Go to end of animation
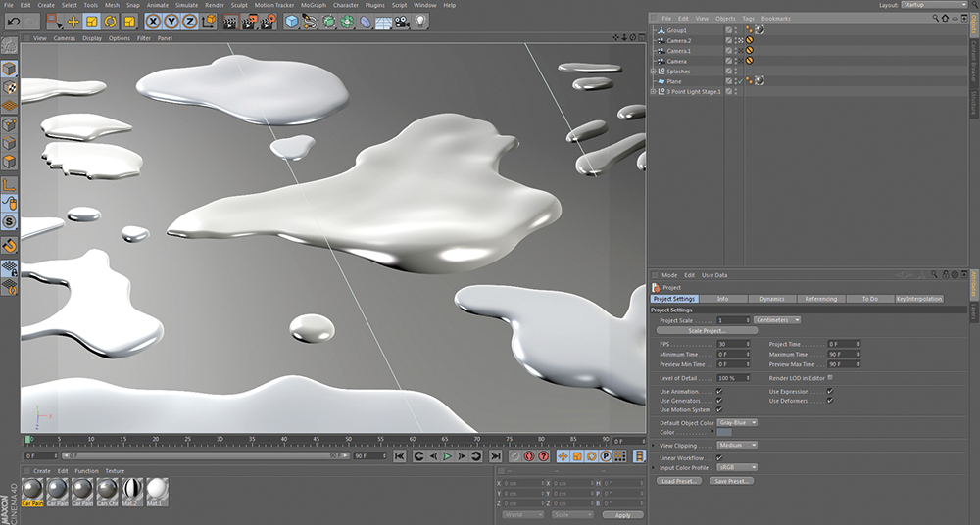980x525 pixels. coord(496,456)
